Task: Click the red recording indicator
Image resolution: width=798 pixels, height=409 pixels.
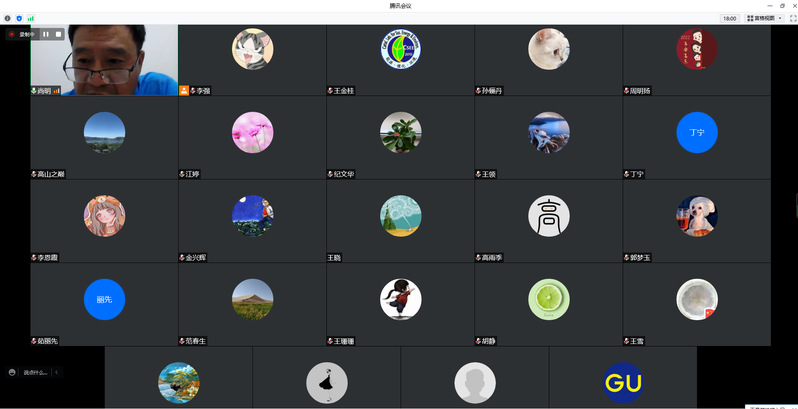Action: 12,34
